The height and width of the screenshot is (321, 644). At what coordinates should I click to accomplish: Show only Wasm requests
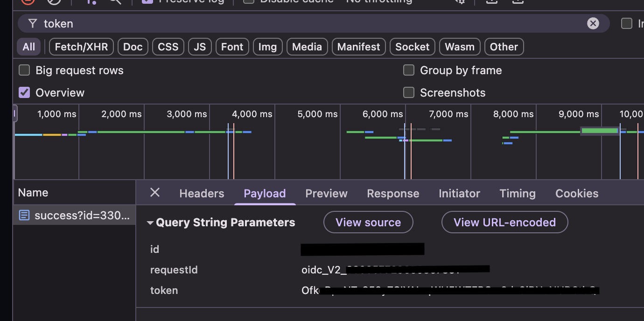(460, 47)
